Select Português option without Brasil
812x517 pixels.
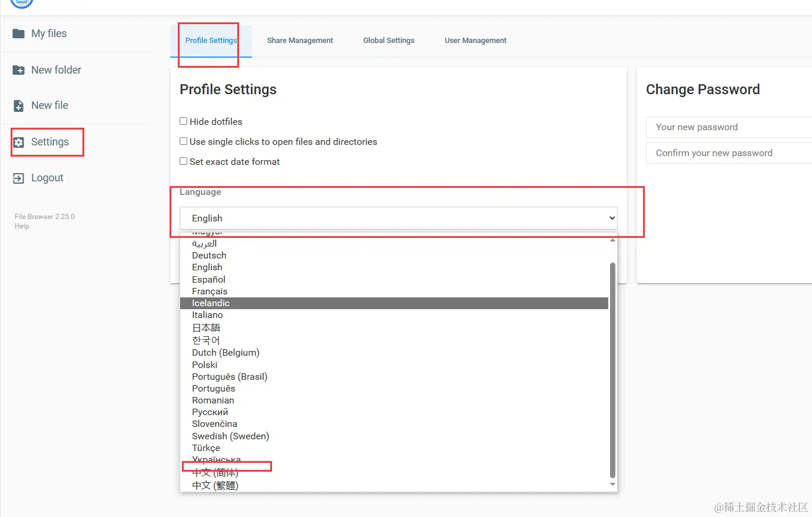pyautogui.click(x=394, y=389)
